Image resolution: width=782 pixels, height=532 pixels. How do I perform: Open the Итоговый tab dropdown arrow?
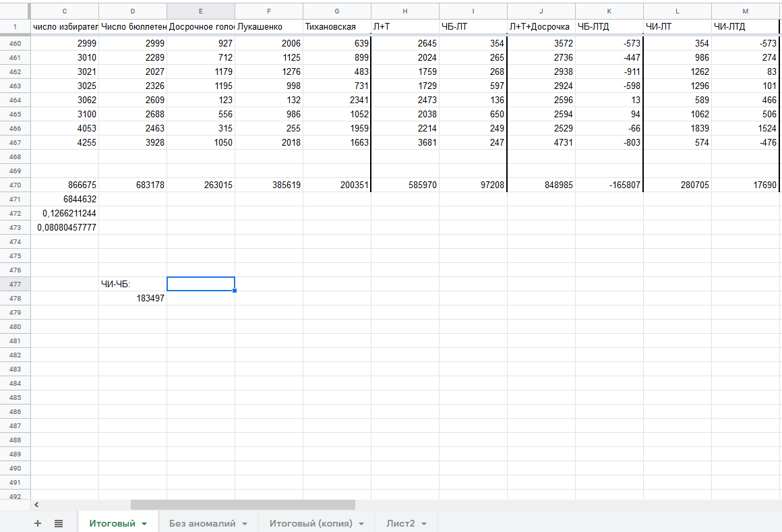click(144, 524)
